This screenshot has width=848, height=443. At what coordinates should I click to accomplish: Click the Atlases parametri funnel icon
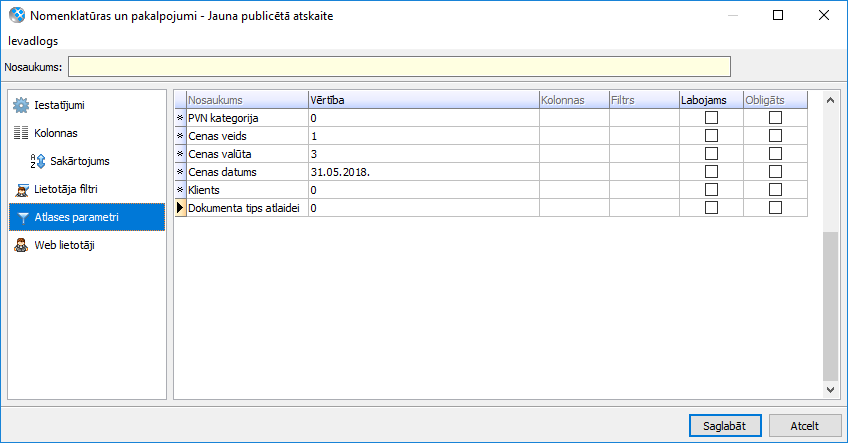coord(23,217)
